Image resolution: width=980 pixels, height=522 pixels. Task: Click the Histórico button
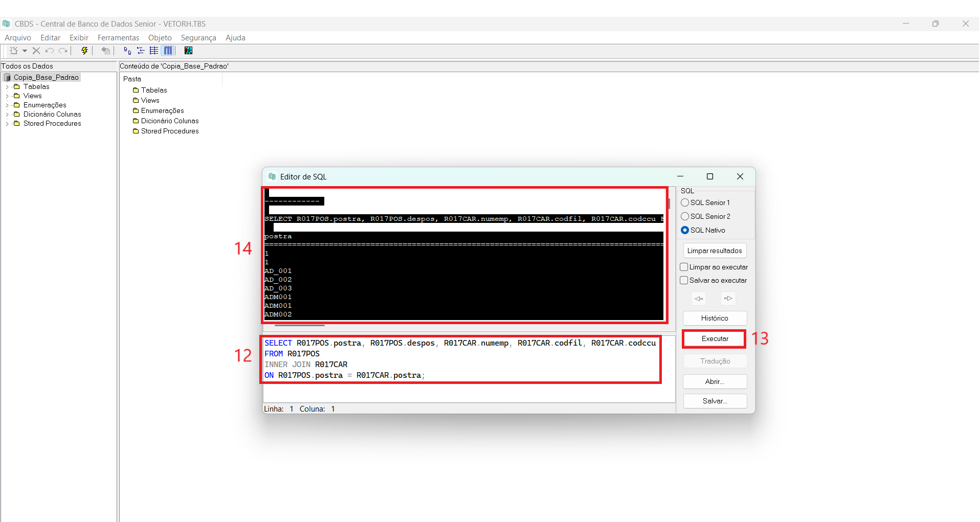point(715,318)
